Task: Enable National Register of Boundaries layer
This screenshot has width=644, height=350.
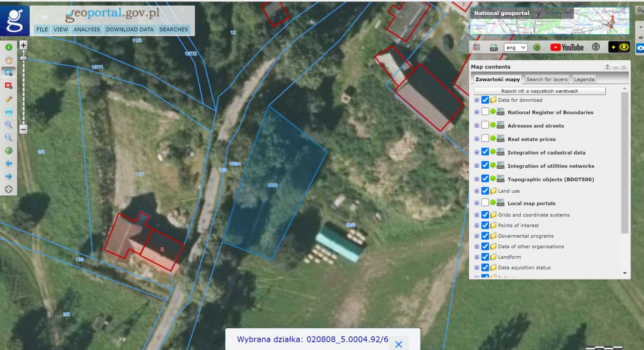Action: pos(486,112)
